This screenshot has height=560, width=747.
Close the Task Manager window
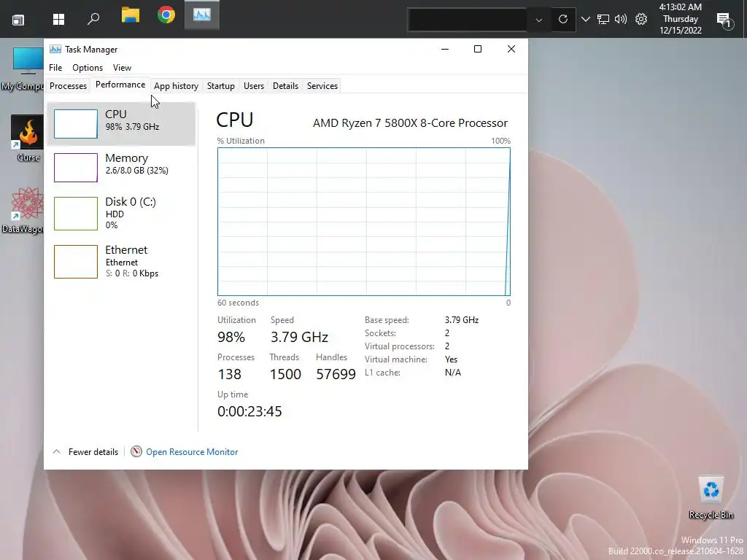point(511,49)
